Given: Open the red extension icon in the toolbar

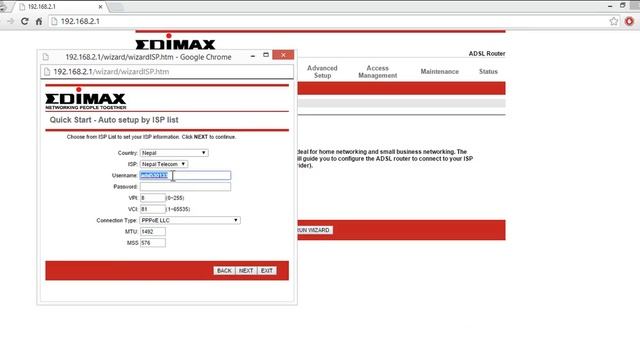Looking at the screenshot, I should coord(629,21).
